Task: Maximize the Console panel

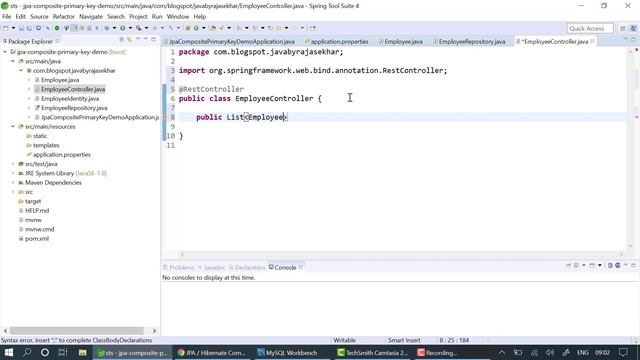Action: (633, 266)
